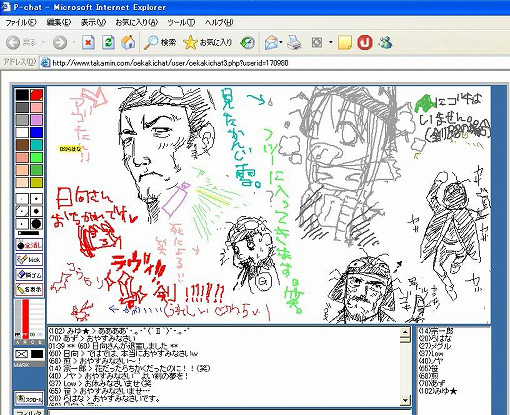This screenshot has height=415, width=510.
Task: Open the 表示(V) menu
Action: [x=94, y=23]
